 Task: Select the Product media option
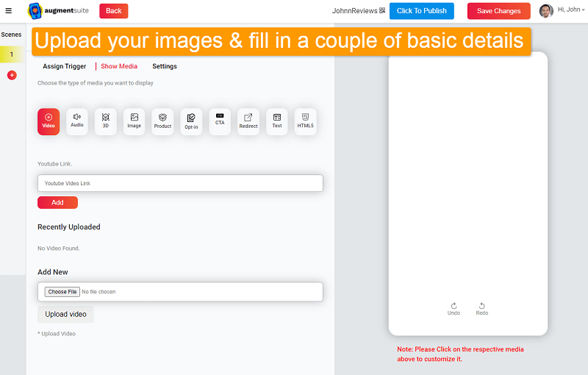[x=162, y=121]
